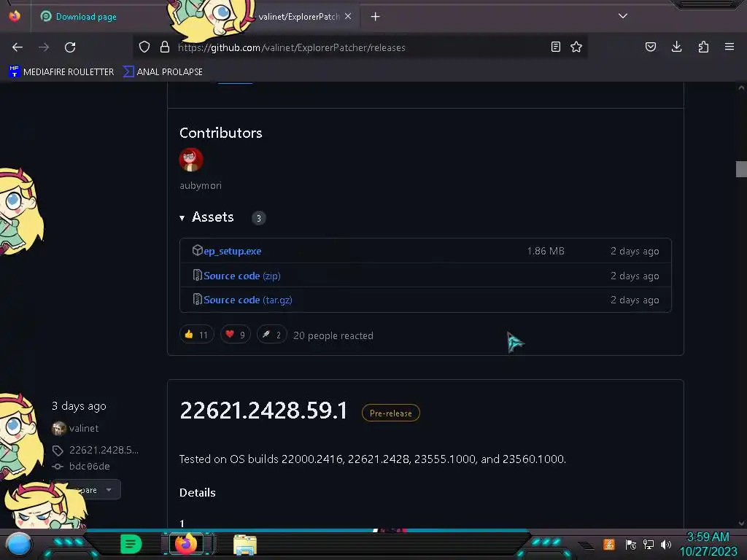Open the network tray icon

point(649,544)
